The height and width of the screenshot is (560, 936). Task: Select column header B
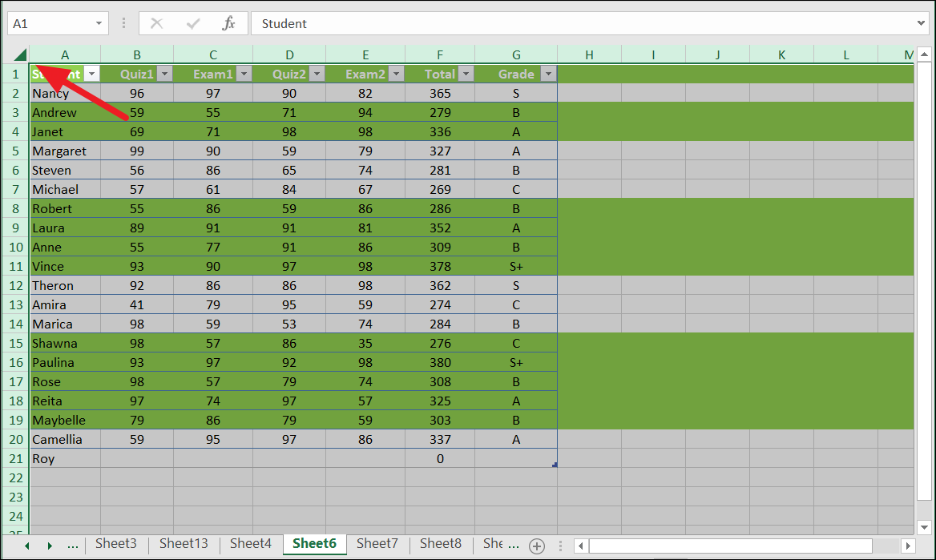pos(136,54)
